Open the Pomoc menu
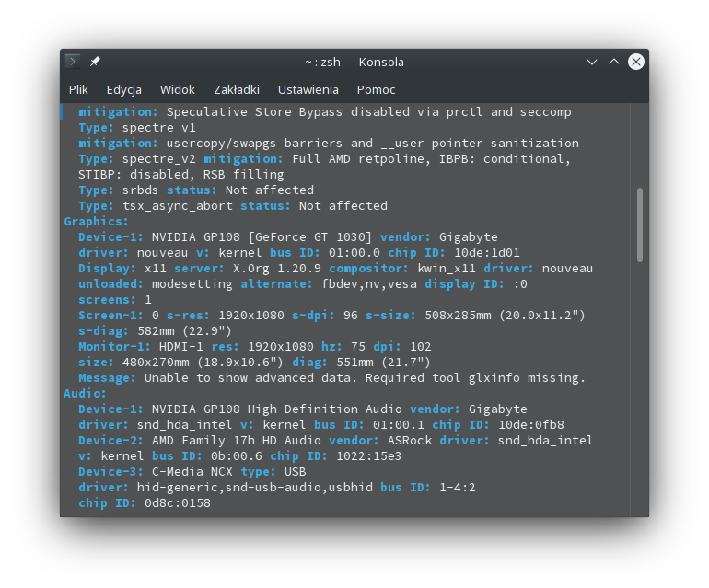709x588 pixels. click(376, 89)
